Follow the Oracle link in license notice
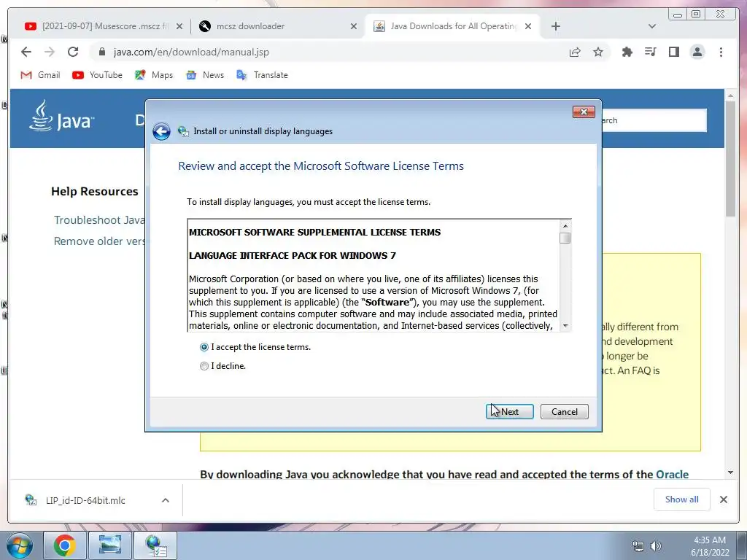Viewport: 747px width, 560px height. [x=672, y=474]
